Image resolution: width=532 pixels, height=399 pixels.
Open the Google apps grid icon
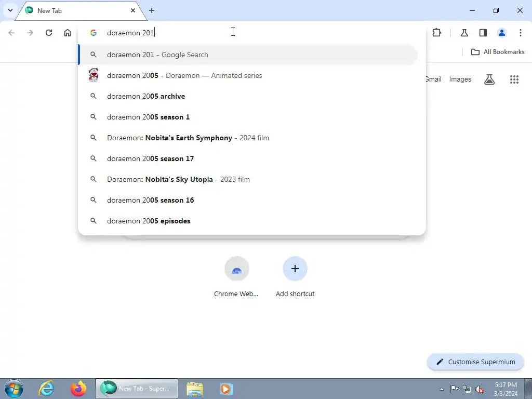coord(514,79)
